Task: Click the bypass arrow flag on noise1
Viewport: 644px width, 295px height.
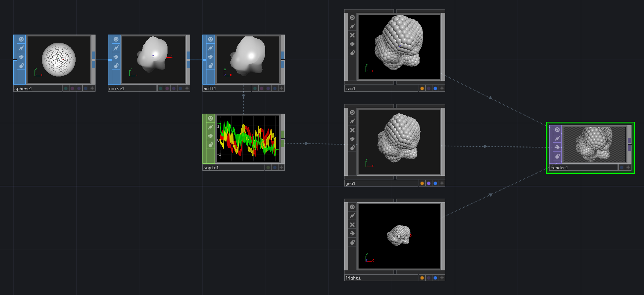Action: click(x=116, y=57)
